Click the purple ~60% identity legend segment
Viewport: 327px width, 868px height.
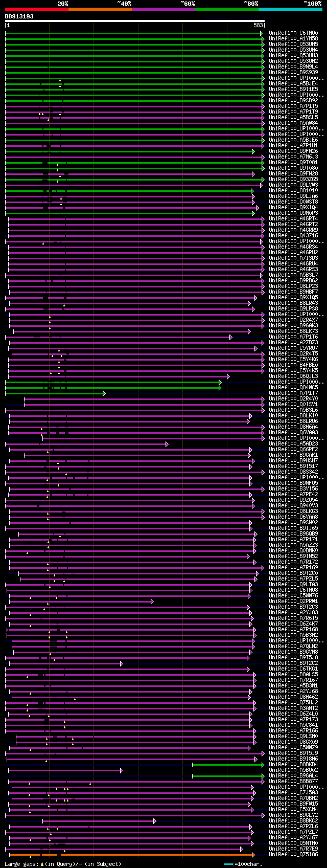coord(163,9)
